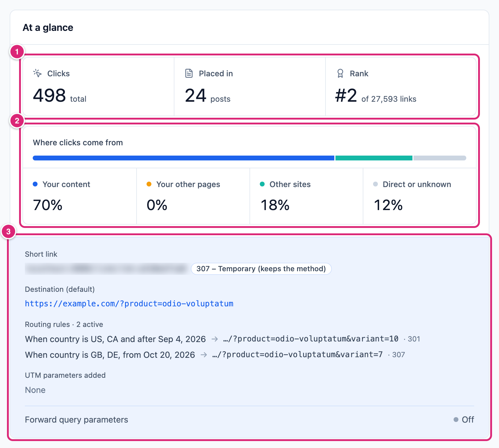Click the teal dot beside Other sites
499x448 pixels.
[262, 184]
